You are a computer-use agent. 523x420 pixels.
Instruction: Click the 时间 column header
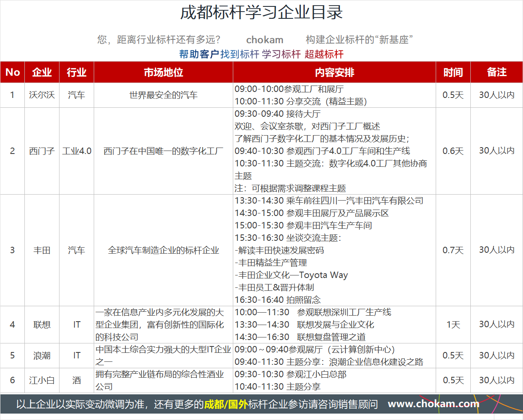click(453, 72)
